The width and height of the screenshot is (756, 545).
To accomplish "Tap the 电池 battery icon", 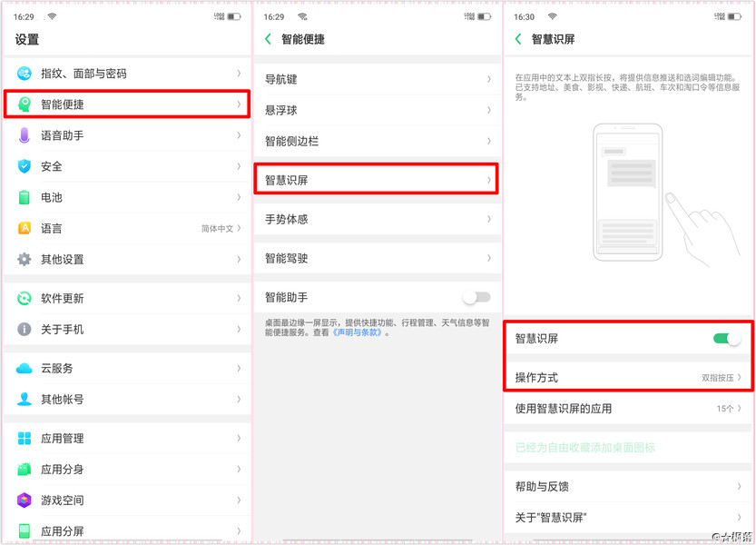I will click(x=25, y=197).
